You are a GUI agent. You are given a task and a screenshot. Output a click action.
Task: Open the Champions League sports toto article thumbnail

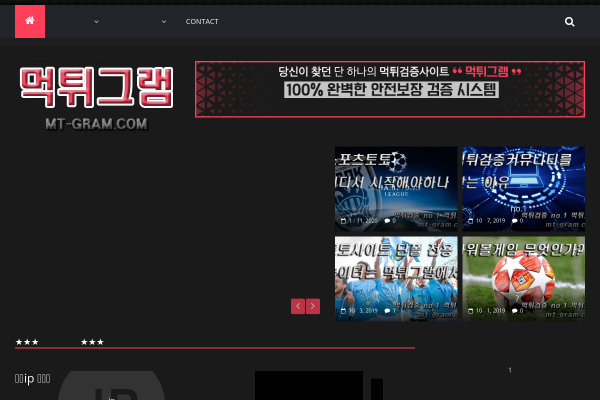pyautogui.click(x=396, y=189)
